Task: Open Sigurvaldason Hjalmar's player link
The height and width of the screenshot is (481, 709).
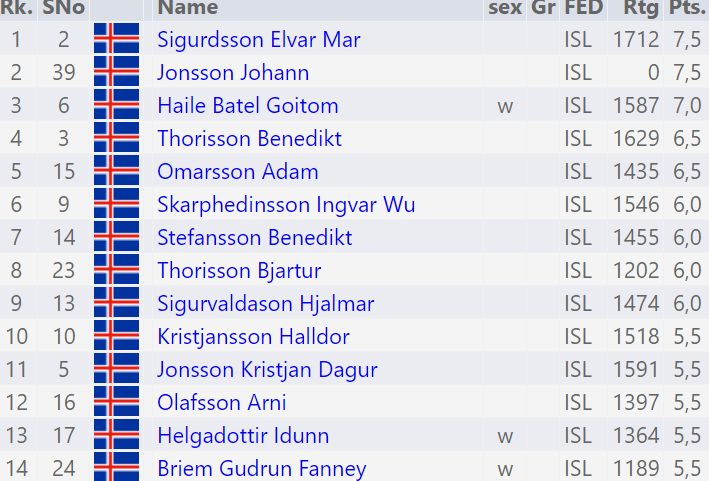Action: coord(266,304)
